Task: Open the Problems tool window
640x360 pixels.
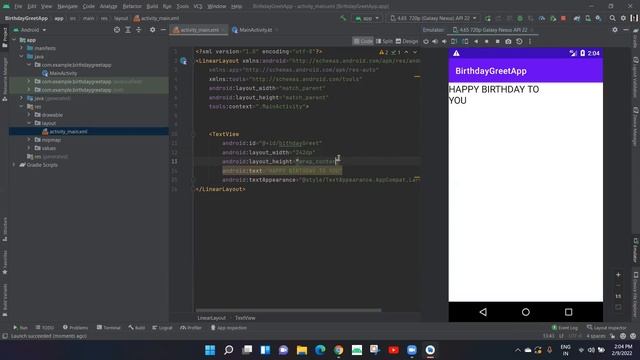Action: [76, 328]
